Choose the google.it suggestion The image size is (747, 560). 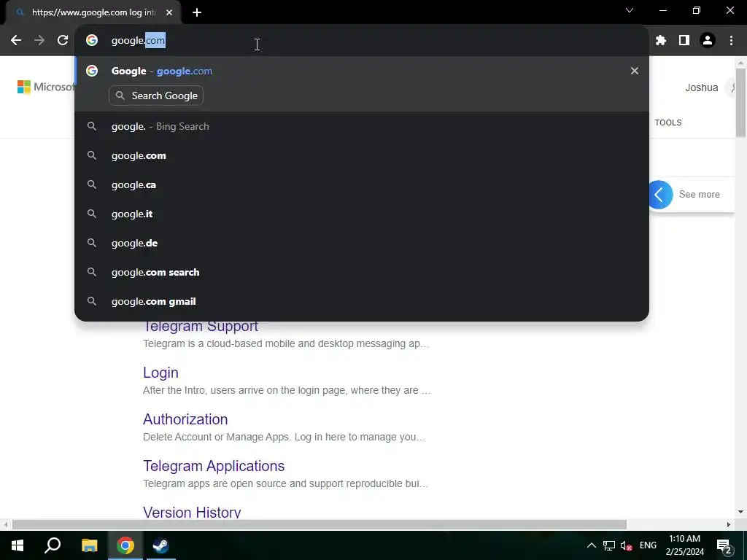coord(362,214)
